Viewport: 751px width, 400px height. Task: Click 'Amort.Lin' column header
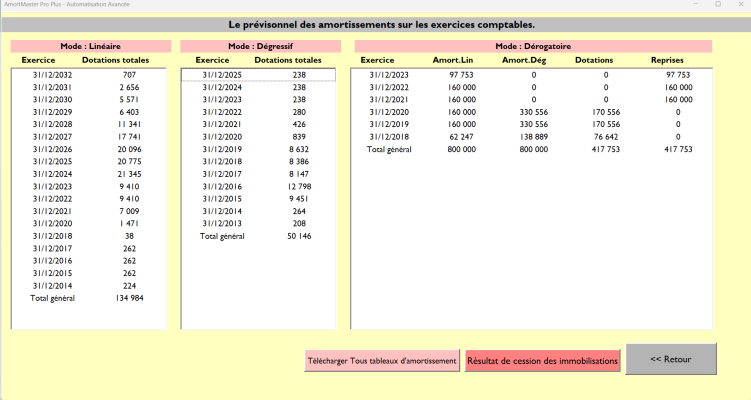[453, 60]
